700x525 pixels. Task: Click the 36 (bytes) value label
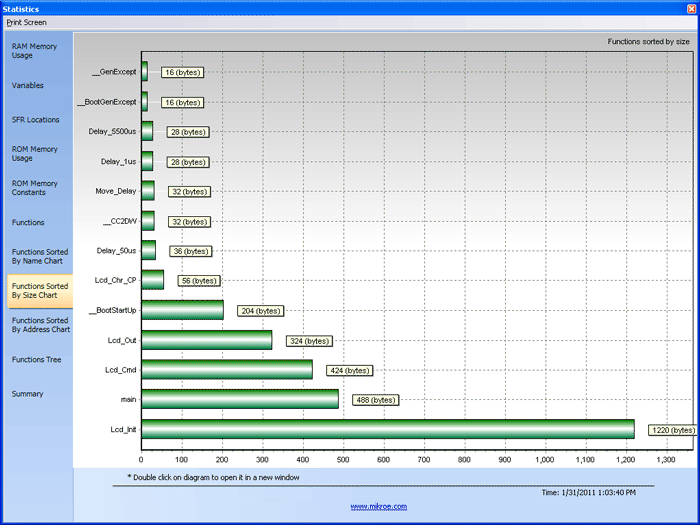pos(191,251)
